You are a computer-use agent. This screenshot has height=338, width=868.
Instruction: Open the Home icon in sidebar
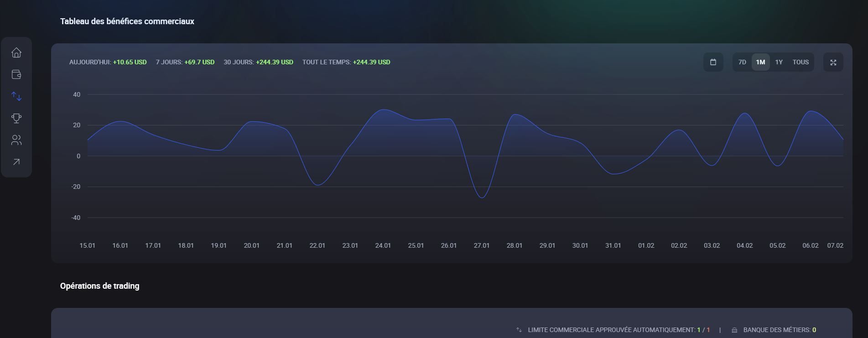(16, 52)
